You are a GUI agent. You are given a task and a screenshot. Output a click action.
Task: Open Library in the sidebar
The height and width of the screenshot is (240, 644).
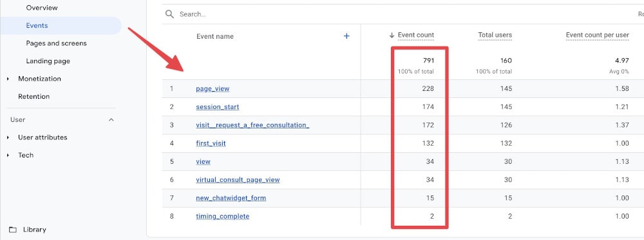35,230
